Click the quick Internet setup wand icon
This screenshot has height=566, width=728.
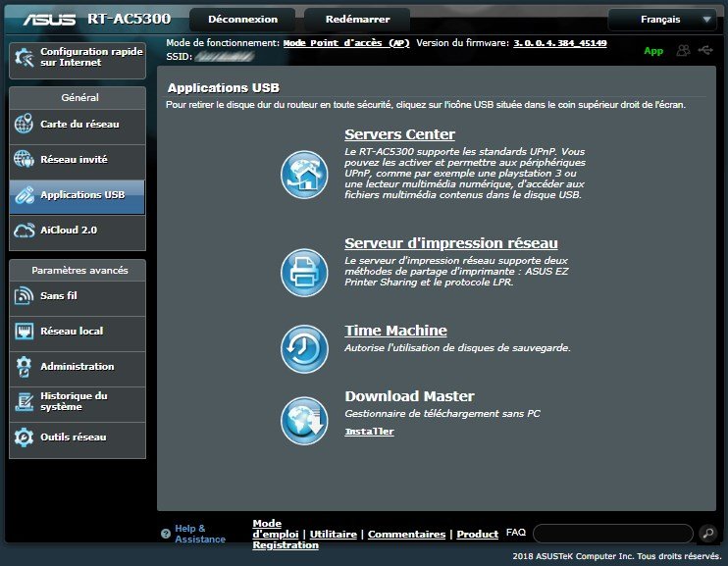(x=24, y=58)
